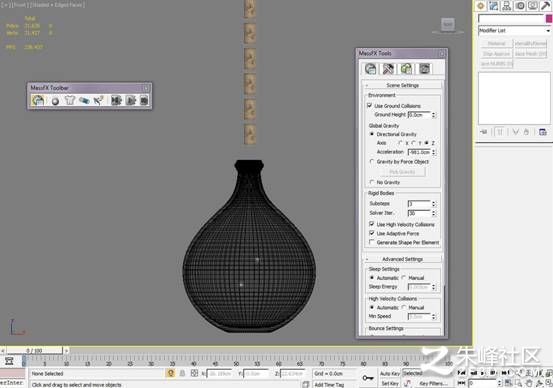Image resolution: width=553 pixels, height=388 pixels.
Task: Uncheck Use High Velocity Collisions
Action: [371, 224]
